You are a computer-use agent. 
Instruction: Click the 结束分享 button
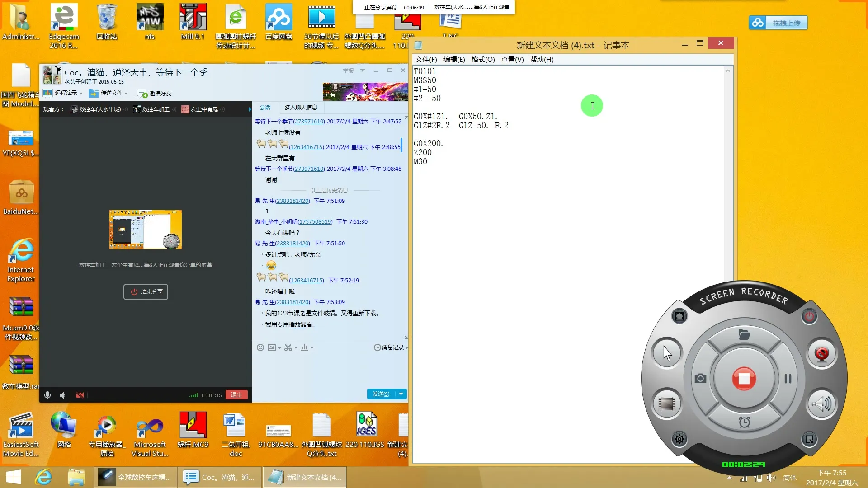click(146, 292)
